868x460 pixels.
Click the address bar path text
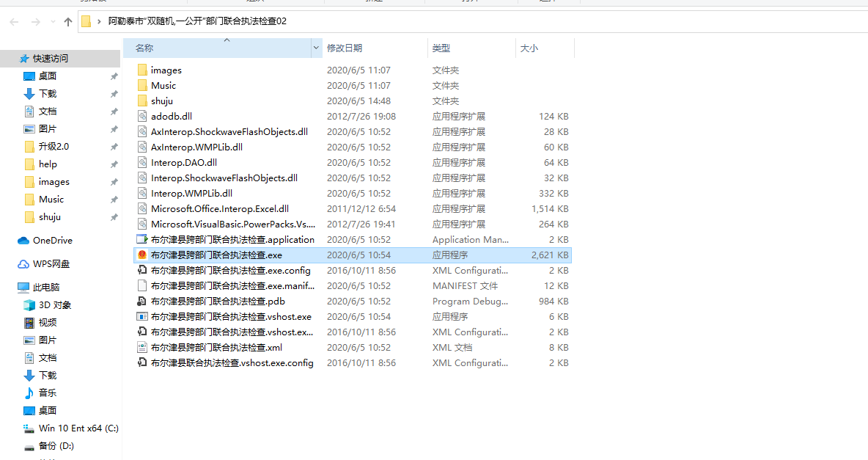click(x=197, y=21)
